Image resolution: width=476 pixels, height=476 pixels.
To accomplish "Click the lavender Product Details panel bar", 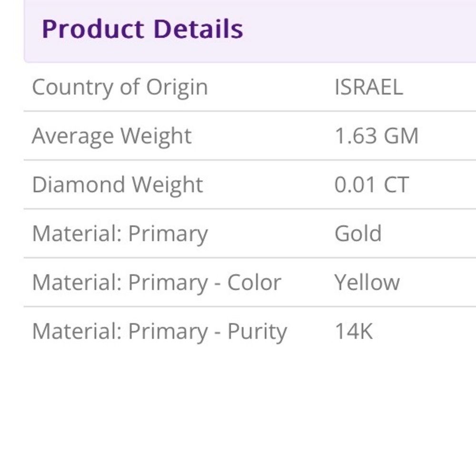I will 250,31.
